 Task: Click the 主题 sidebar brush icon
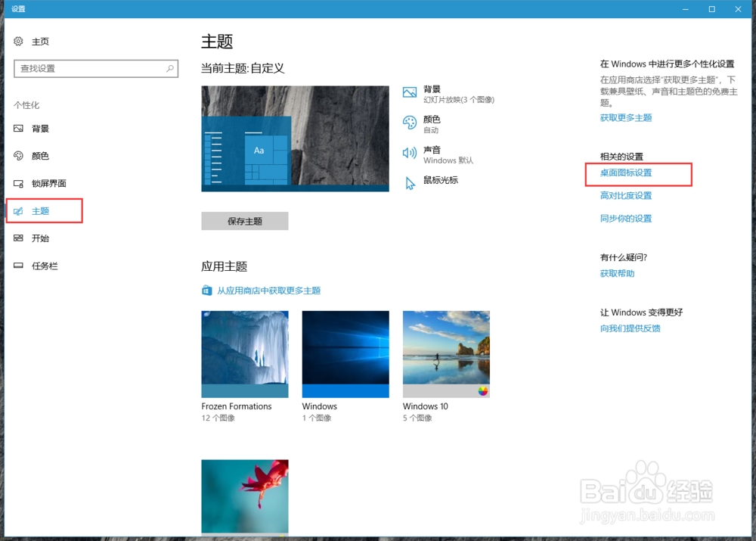18,211
